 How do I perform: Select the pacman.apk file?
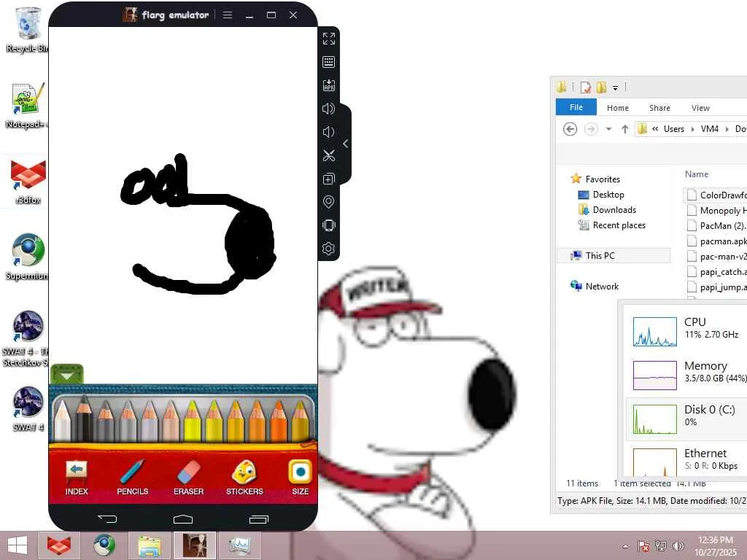point(716,241)
